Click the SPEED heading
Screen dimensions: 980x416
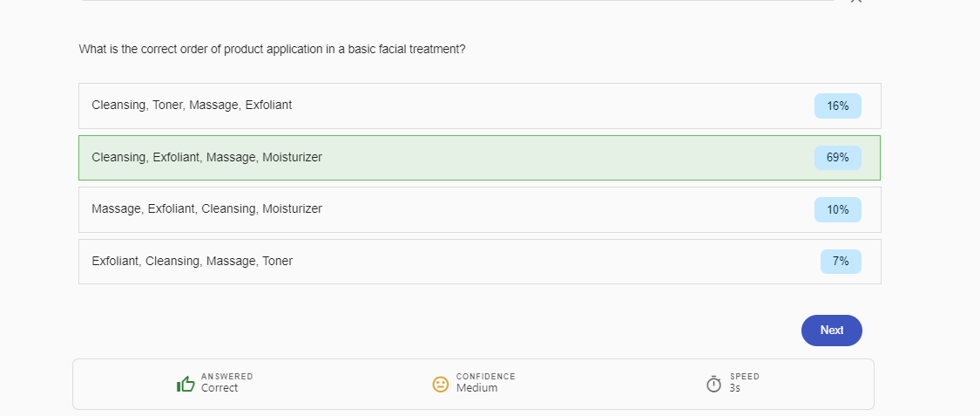point(745,377)
